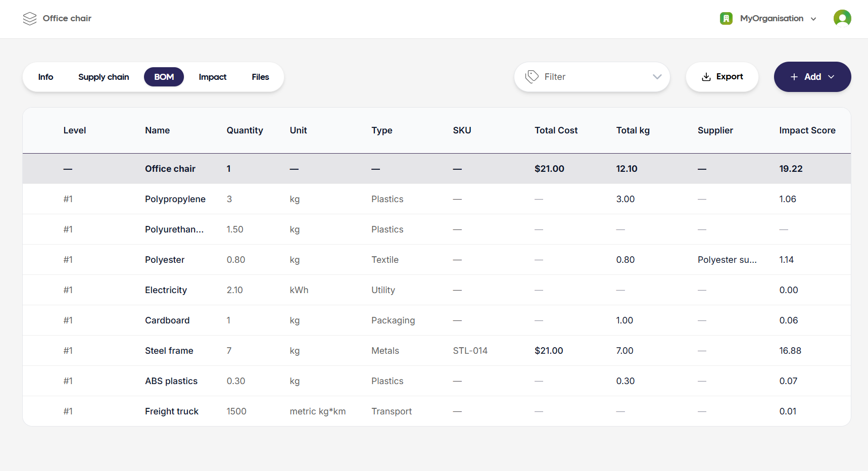Click the download icon on Export

(706, 77)
